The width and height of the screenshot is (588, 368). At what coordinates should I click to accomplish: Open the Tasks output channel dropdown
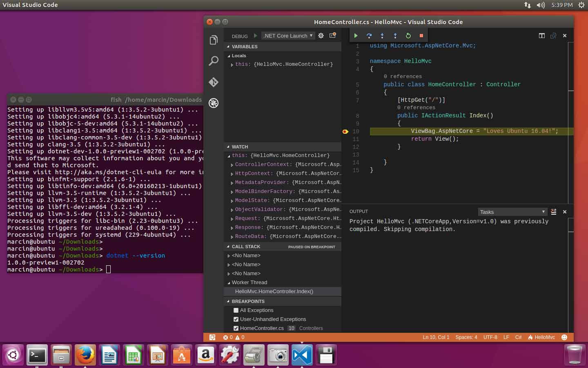pos(512,212)
